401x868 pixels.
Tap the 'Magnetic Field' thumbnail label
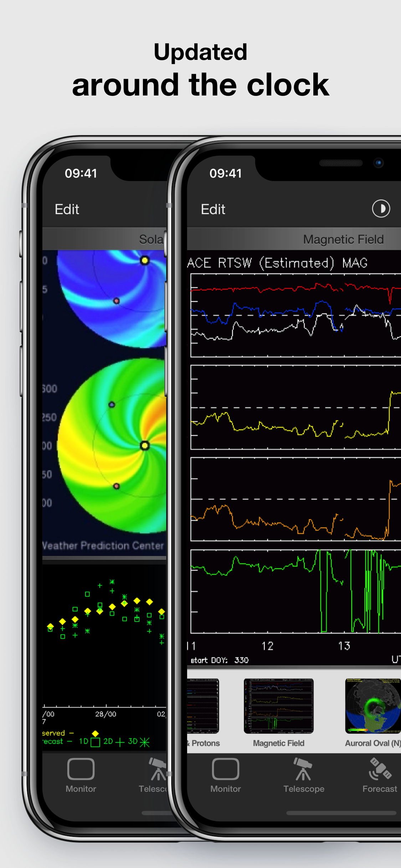278,743
